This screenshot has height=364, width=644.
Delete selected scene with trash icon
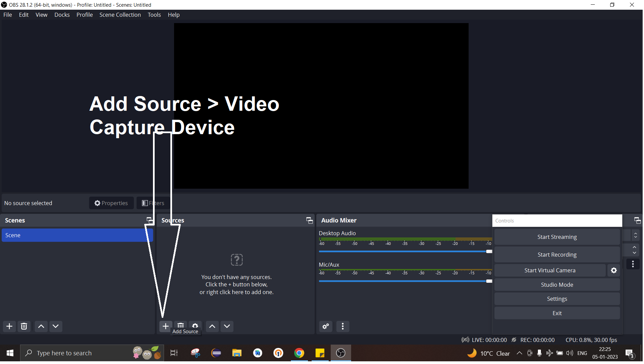[24, 327]
